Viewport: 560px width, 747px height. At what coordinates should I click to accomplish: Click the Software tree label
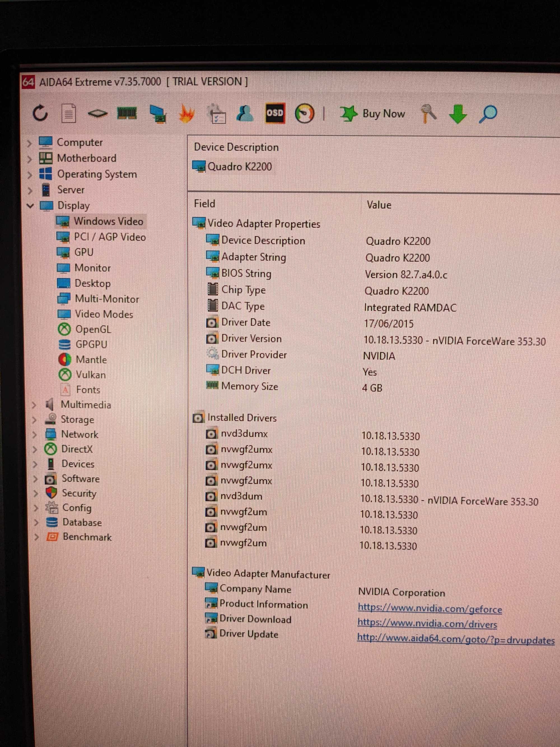click(x=81, y=479)
